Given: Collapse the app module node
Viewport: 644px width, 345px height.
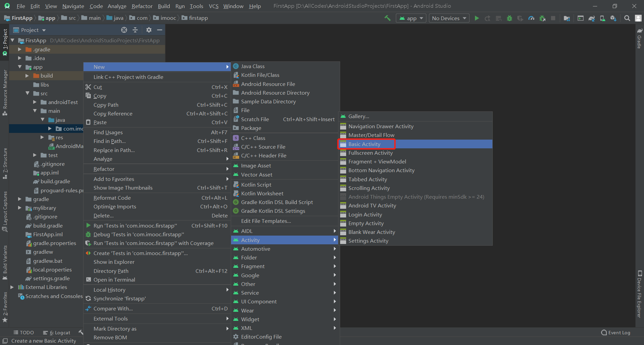Looking at the screenshot, I should click(19, 67).
